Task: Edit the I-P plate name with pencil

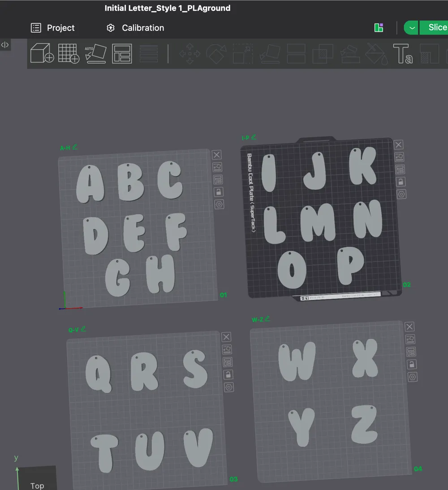Action: click(254, 137)
